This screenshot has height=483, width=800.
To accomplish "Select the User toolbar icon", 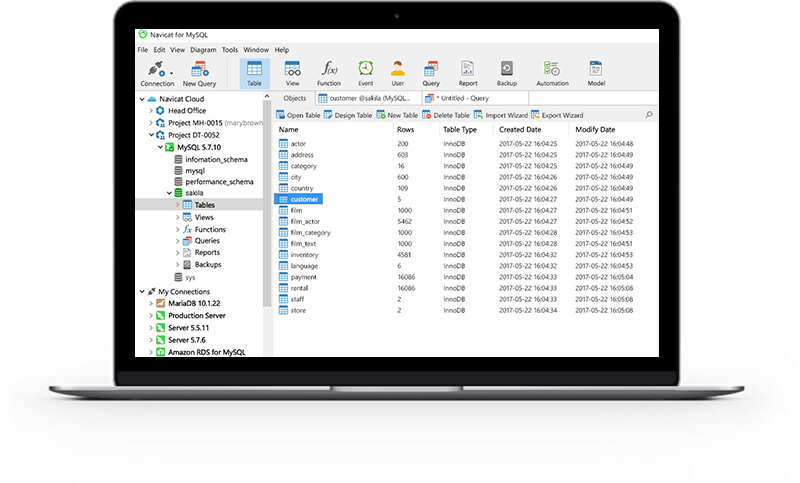I will click(x=397, y=68).
